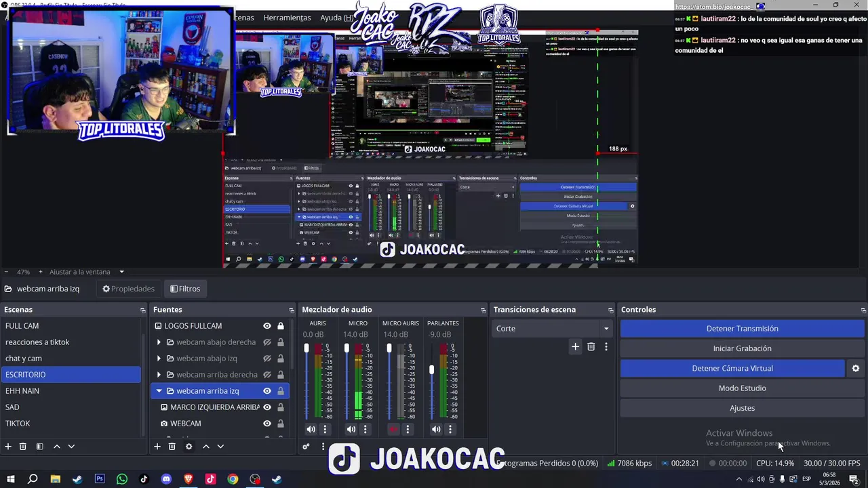Open Chrome from the taskbar
This screenshot has width=868, height=488.
point(233,479)
